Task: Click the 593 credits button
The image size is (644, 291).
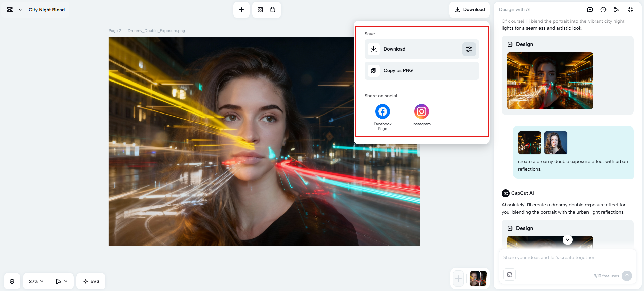Action: [x=91, y=281]
